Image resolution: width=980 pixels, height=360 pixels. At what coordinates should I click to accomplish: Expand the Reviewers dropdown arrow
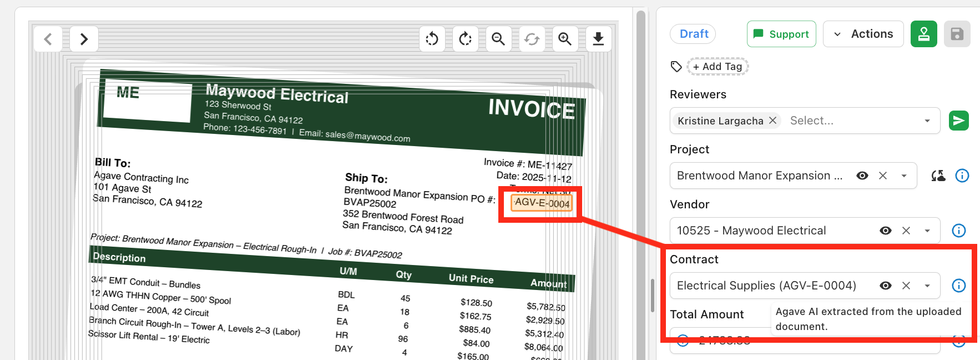click(927, 121)
